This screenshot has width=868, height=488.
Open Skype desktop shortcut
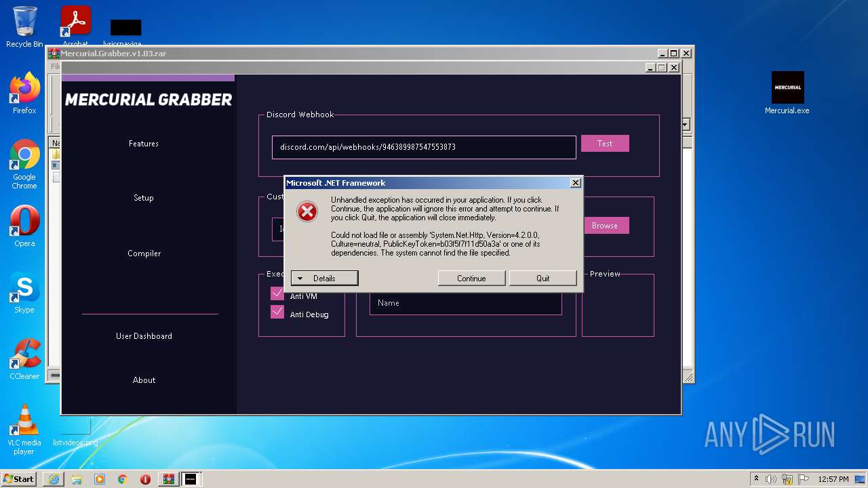click(x=24, y=293)
